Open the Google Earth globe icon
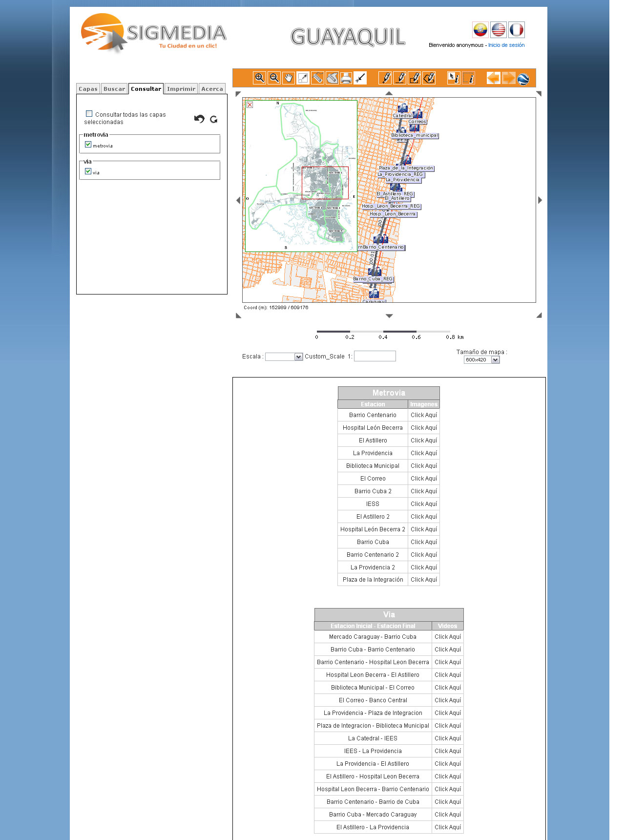This screenshot has width=625, height=840. coord(523,79)
